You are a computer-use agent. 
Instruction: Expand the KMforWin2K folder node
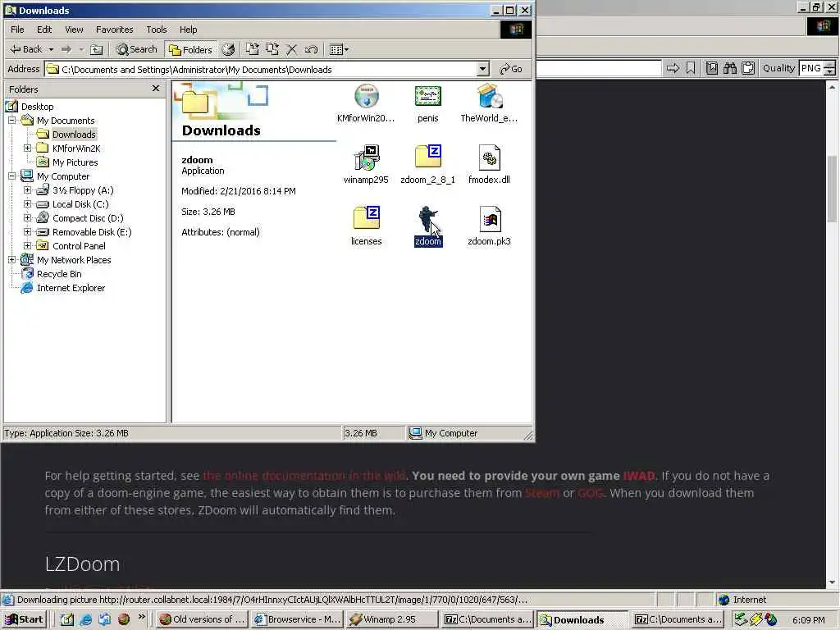point(27,148)
